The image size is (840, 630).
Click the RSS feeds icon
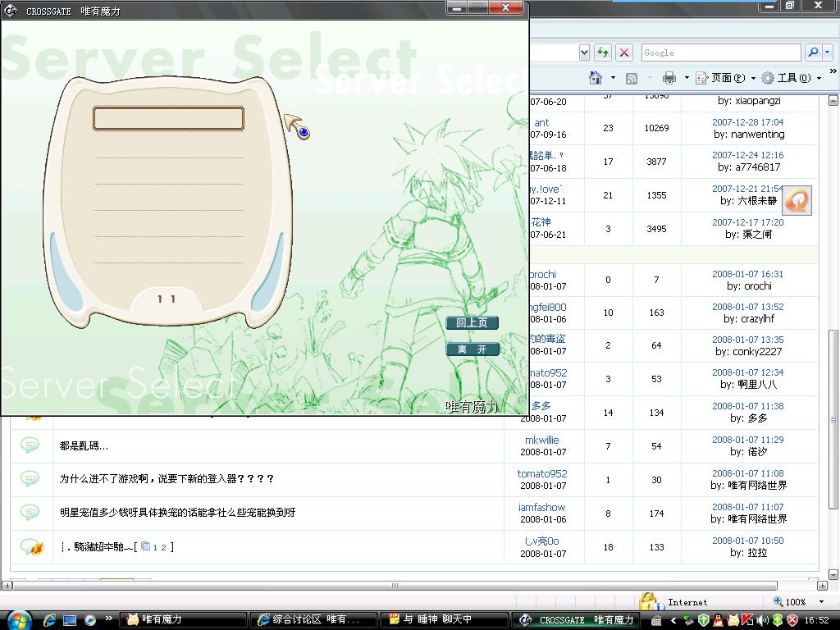pyautogui.click(x=632, y=78)
